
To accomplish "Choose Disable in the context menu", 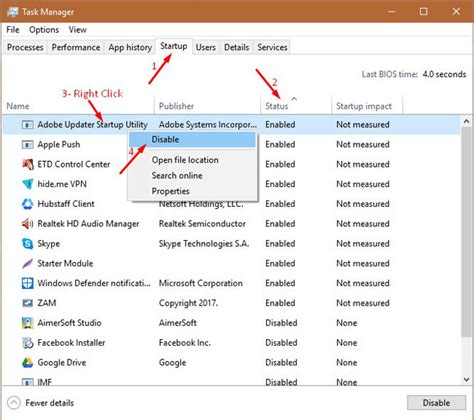I will click(192, 139).
